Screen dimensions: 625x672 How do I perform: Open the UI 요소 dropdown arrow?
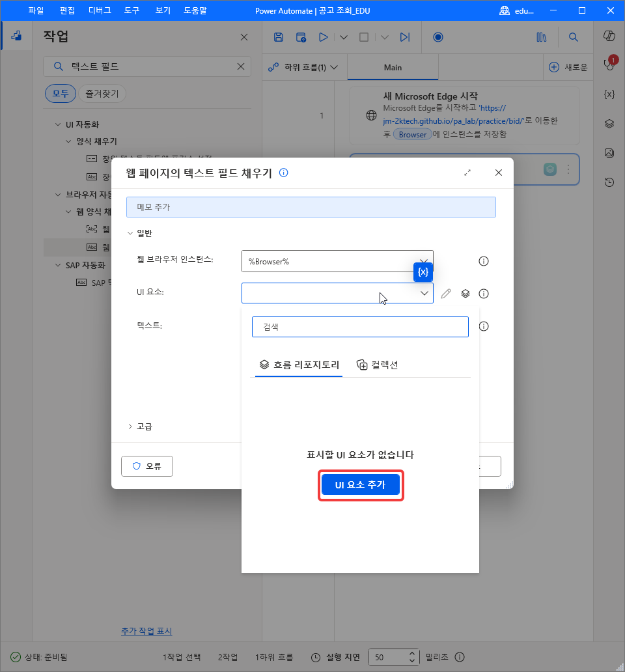(x=424, y=293)
